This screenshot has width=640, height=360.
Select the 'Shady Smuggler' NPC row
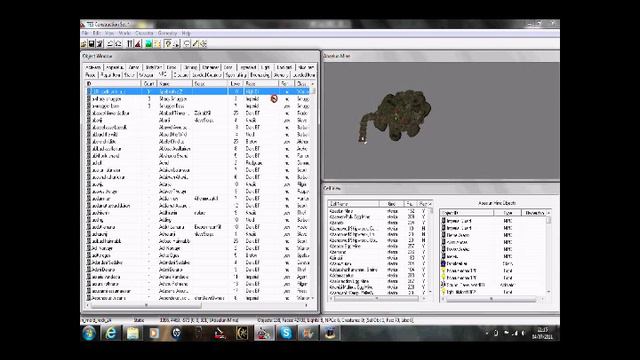198,99
